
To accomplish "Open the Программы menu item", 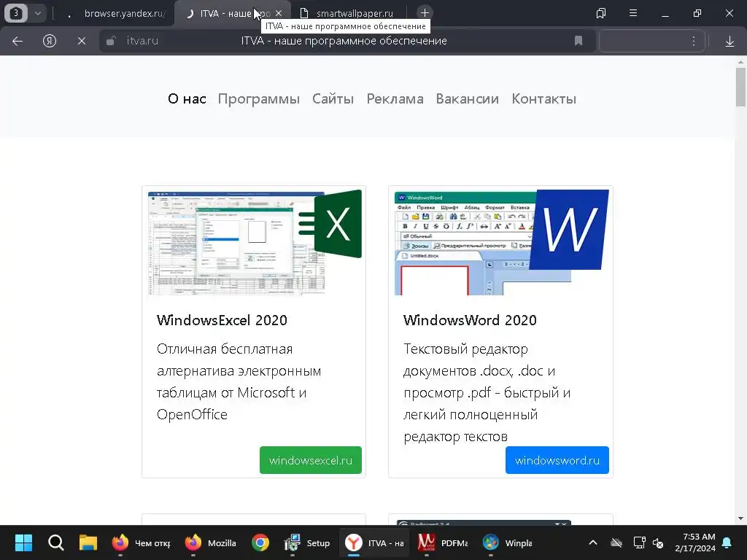I will [x=259, y=99].
